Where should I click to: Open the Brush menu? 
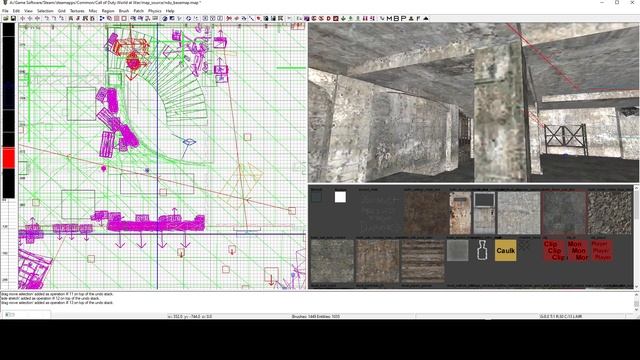(x=124, y=11)
